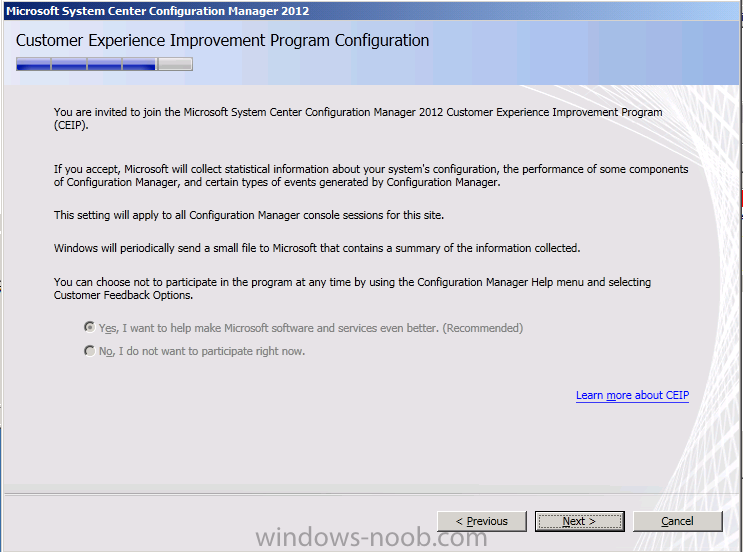Click the 'You are invited to join' paragraph
The image size is (743, 552).
click(x=358, y=118)
